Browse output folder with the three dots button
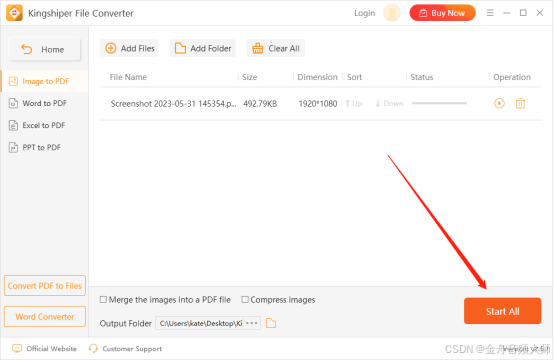The width and height of the screenshot is (554, 360). (252, 323)
